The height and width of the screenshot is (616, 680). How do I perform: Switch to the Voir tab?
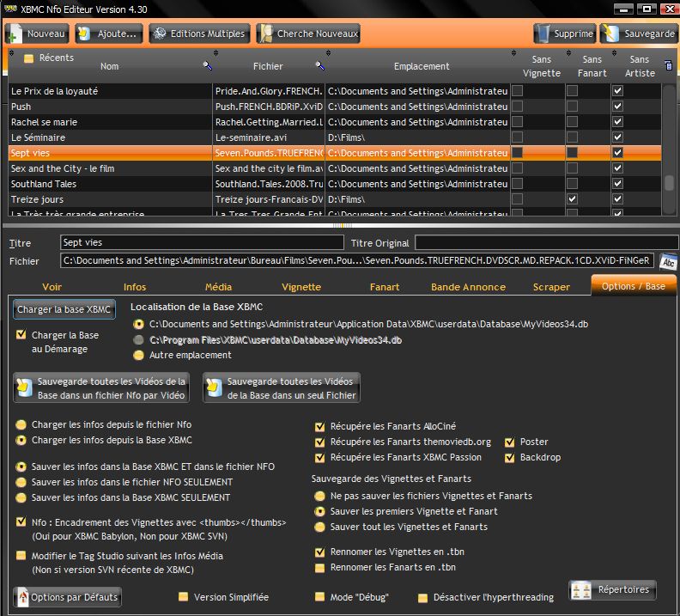tap(52, 287)
